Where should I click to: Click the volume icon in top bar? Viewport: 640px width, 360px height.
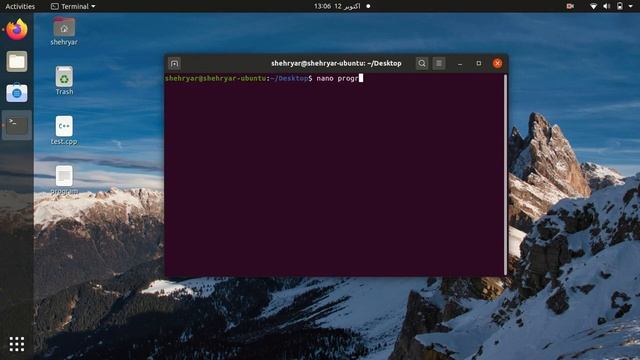coord(607,6)
